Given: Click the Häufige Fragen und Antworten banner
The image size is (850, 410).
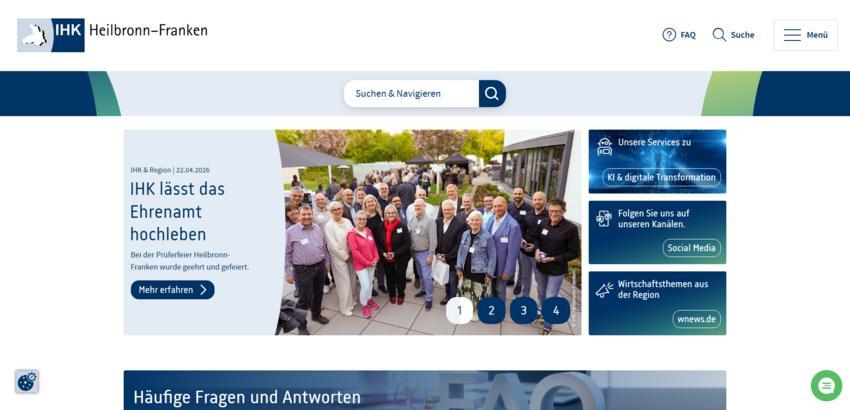Looking at the screenshot, I should point(424,390).
